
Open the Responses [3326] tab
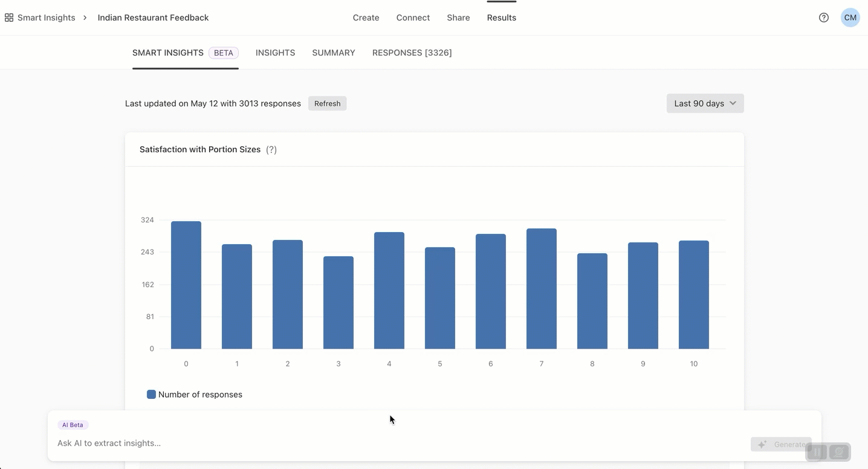click(x=412, y=53)
